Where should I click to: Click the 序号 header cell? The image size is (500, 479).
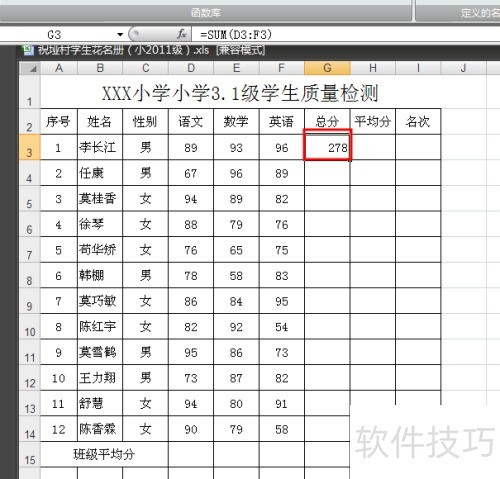[59, 121]
